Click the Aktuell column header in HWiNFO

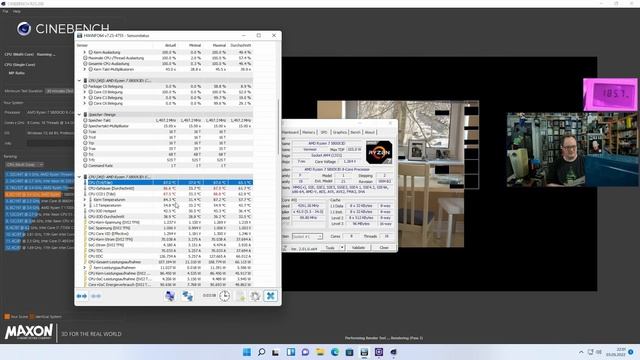tap(171, 45)
